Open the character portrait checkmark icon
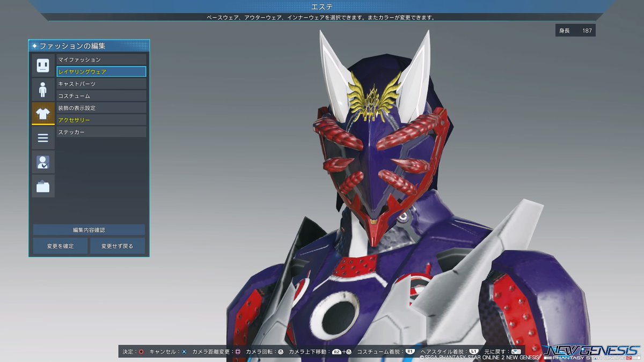 [x=43, y=162]
